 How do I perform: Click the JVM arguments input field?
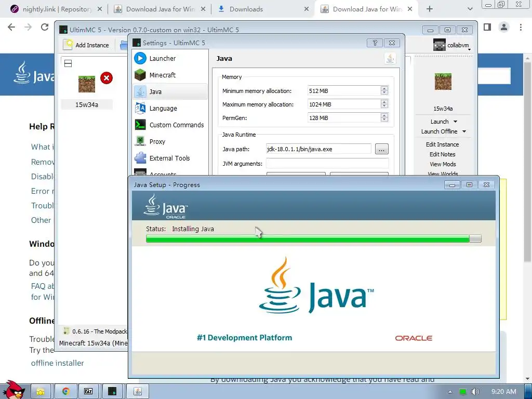[x=327, y=164]
